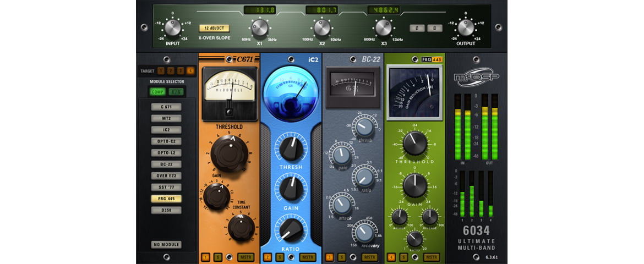
Task: Toggle band 4 enable button
Action: point(391,257)
